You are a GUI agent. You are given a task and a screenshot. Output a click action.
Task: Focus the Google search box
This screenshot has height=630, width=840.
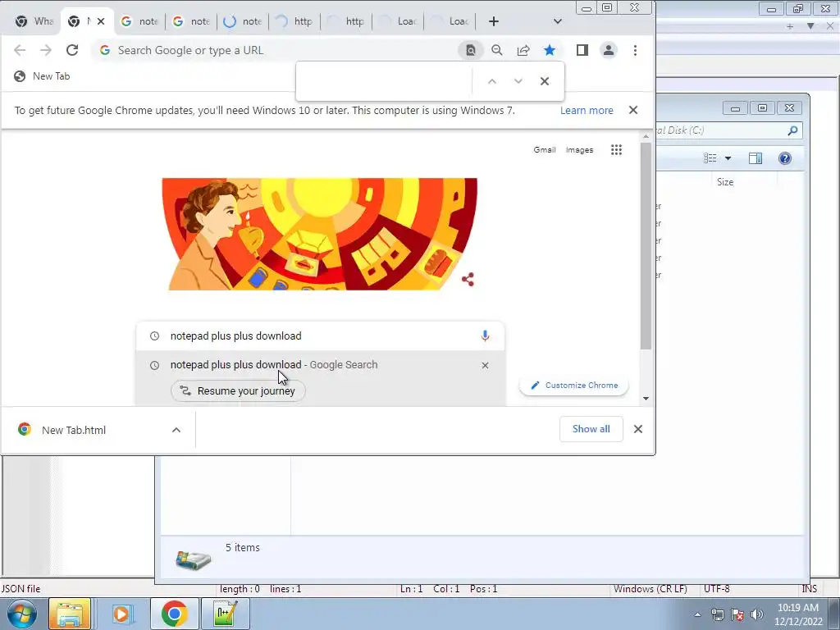[321, 336]
